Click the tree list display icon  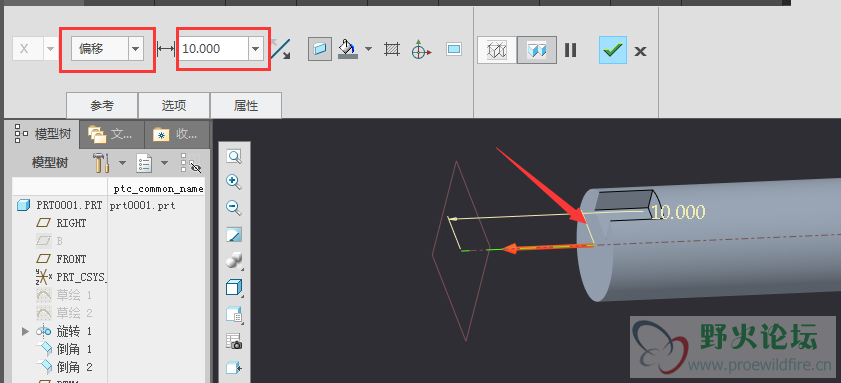click(x=143, y=163)
